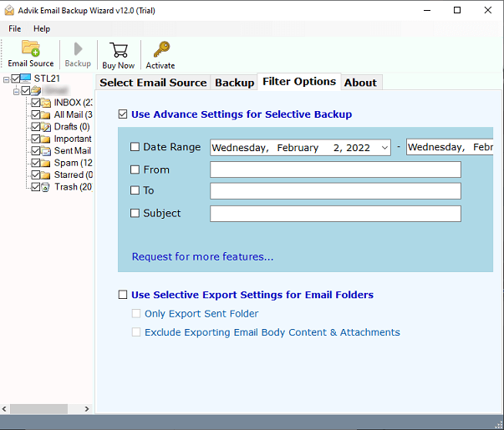Collapse the email account tree node
The width and height of the screenshot is (504, 430).
pyautogui.click(x=16, y=92)
